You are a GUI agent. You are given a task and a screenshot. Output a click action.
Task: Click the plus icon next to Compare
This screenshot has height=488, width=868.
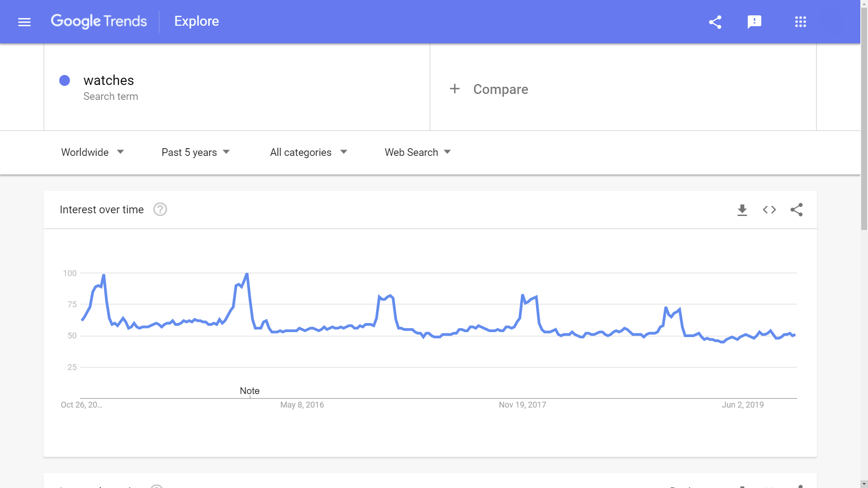click(455, 89)
